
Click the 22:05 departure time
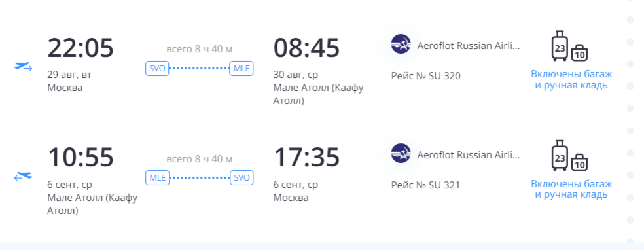click(x=80, y=48)
